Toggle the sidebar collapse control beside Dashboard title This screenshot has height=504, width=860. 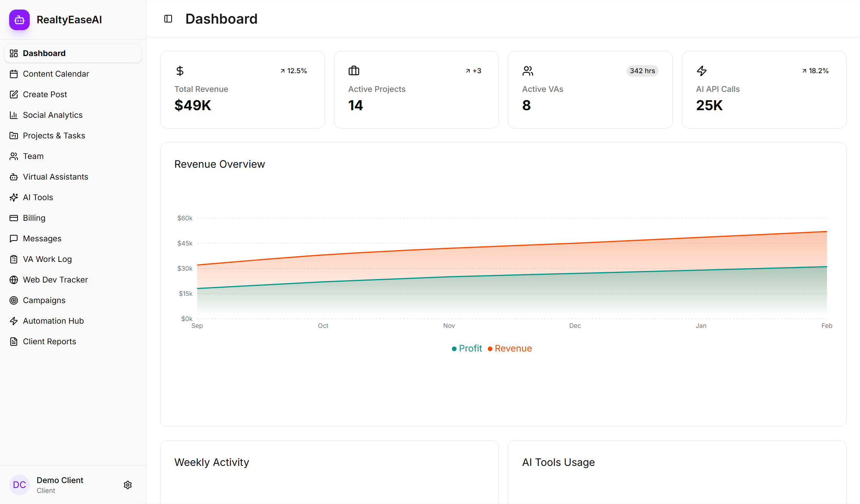click(x=167, y=18)
